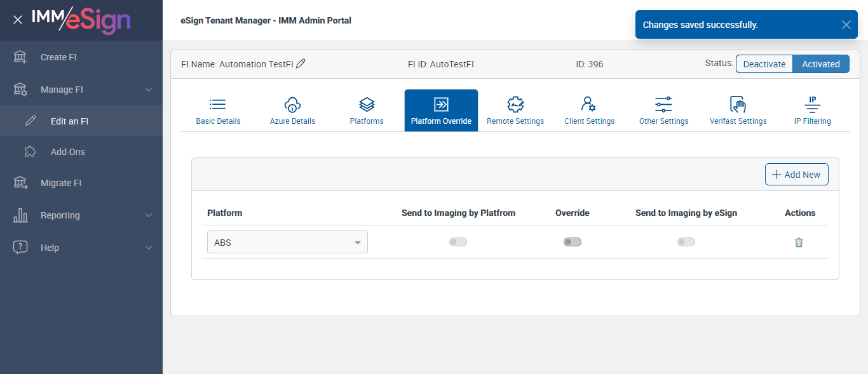The height and width of the screenshot is (374, 868).
Task: Collapse the Manage FI sidebar section
Action: [149, 90]
